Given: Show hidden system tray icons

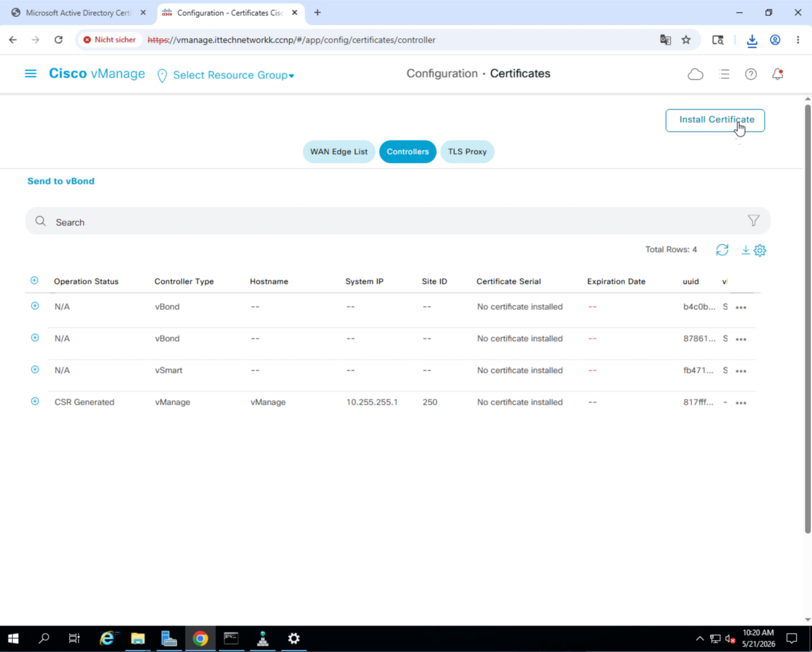Looking at the screenshot, I should (700, 638).
